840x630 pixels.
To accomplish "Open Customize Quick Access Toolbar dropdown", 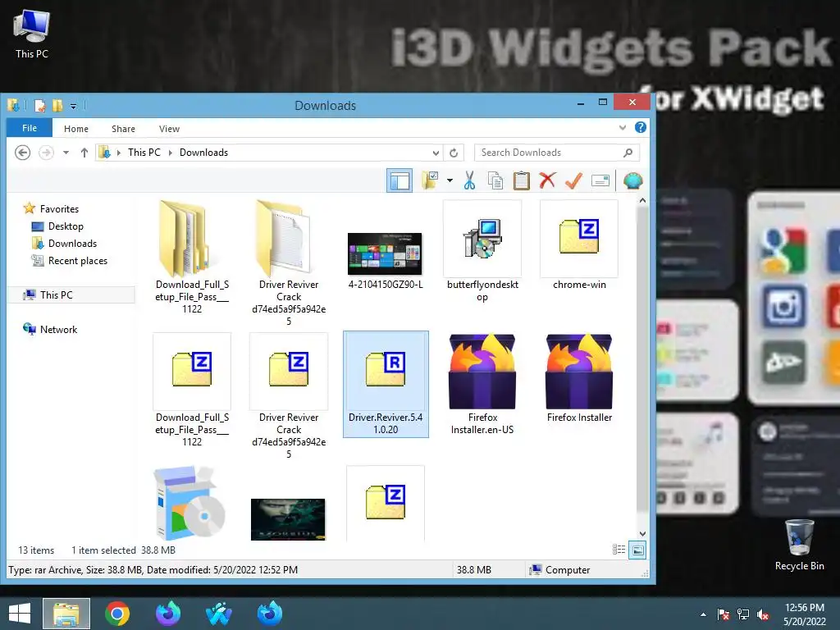I will tap(73, 106).
